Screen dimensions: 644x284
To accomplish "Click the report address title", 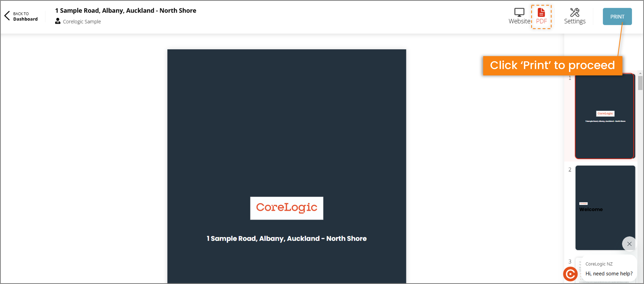I will 125,10.
